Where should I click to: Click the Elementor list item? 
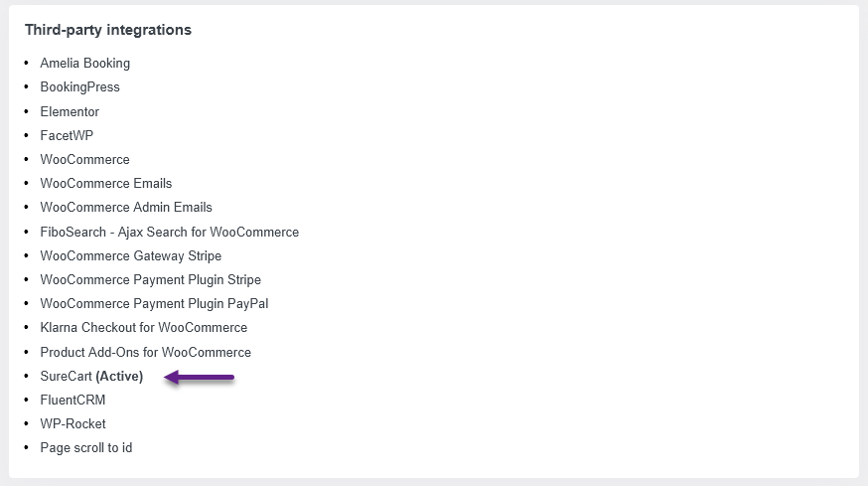tap(70, 111)
